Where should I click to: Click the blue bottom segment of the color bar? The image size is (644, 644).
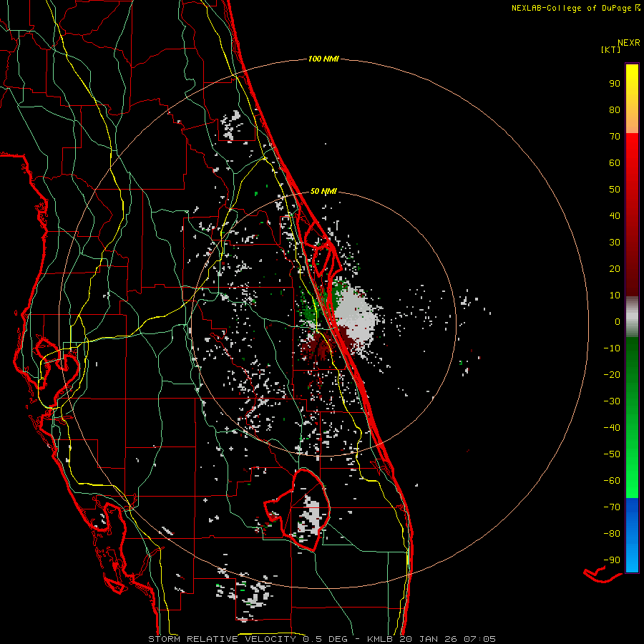point(632,535)
